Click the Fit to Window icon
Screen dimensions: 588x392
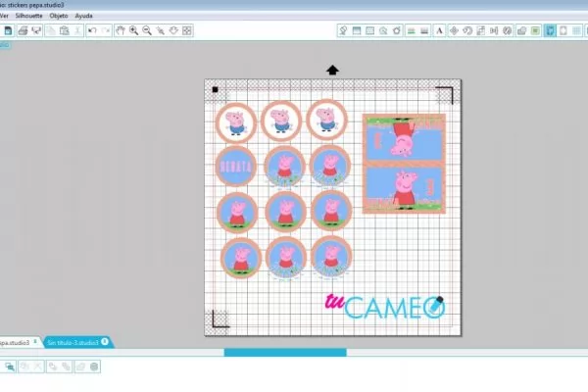(x=187, y=30)
